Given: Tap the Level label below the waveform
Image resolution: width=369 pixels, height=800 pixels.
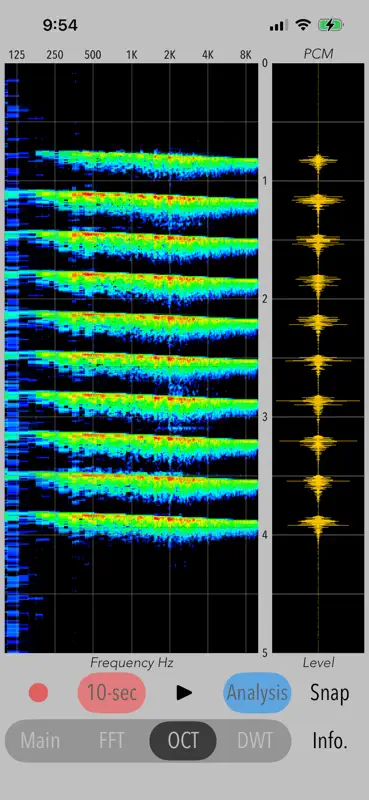Looking at the screenshot, I should (x=318, y=663).
